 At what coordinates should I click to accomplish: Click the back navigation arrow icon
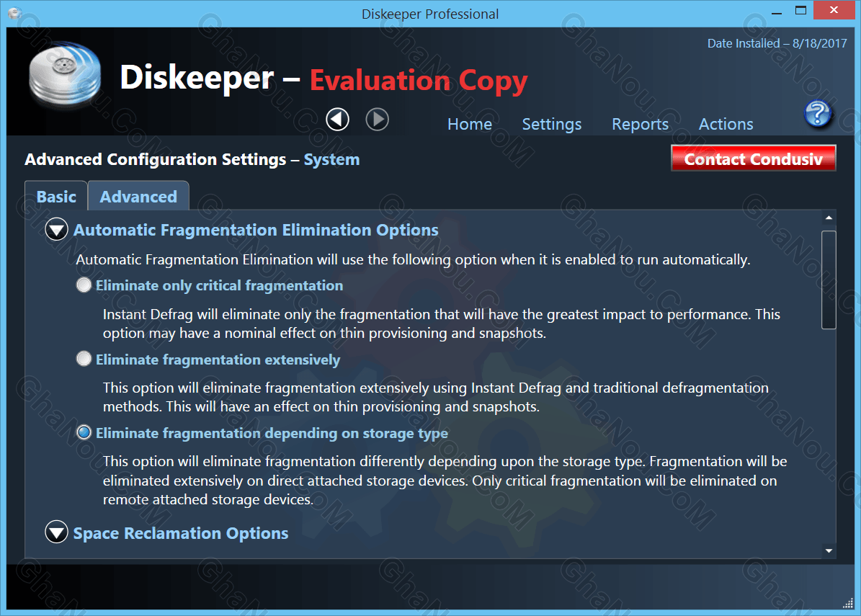point(337,119)
